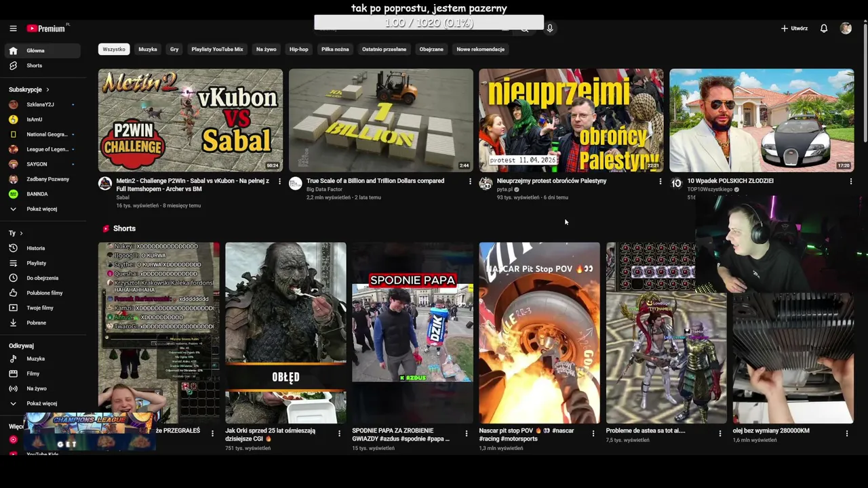Viewport: 868px width, 488px height.
Task: Select the Gry filter chip
Action: [174, 49]
